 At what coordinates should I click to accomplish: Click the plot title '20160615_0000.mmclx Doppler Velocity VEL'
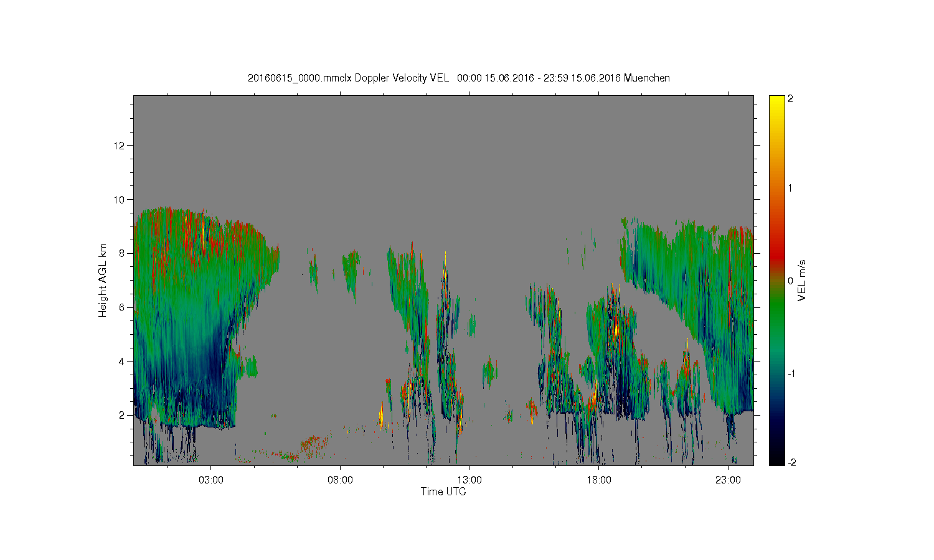348,78
